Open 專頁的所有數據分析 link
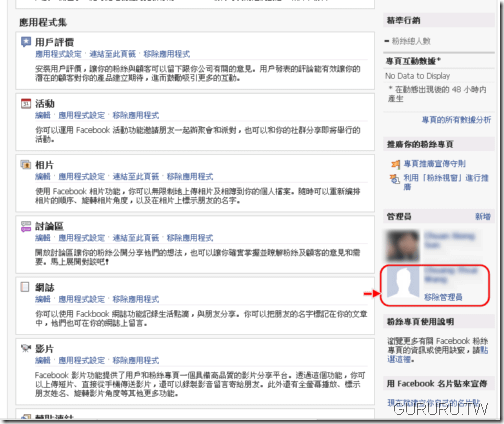The width and height of the screenshot is (504, 424). tap(456, 120)
